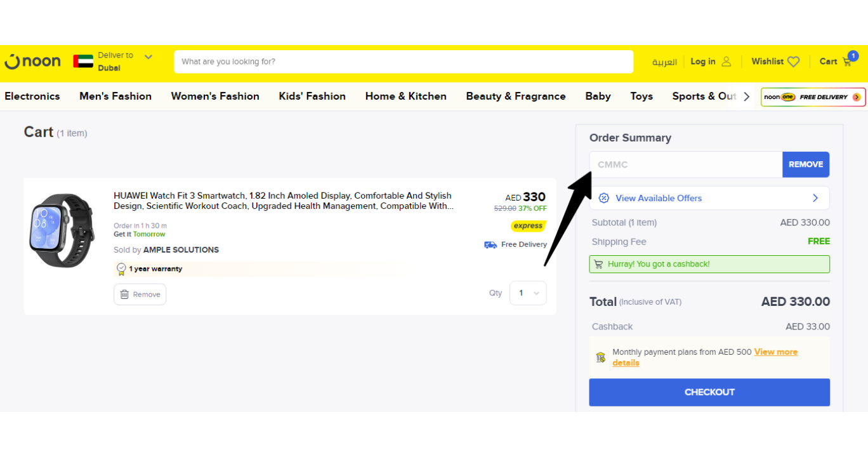Click the noon One free delivery banner

click(x=813, y=97)
